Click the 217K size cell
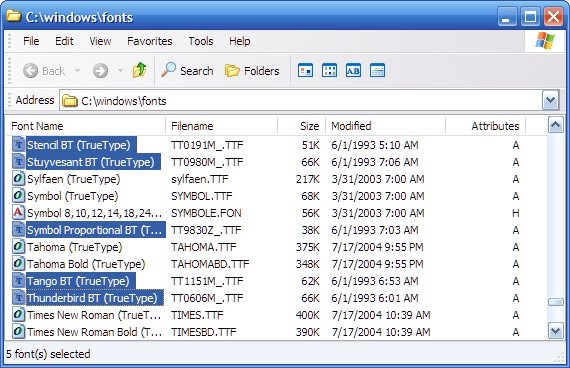570x368 pixels. [308, 179]
